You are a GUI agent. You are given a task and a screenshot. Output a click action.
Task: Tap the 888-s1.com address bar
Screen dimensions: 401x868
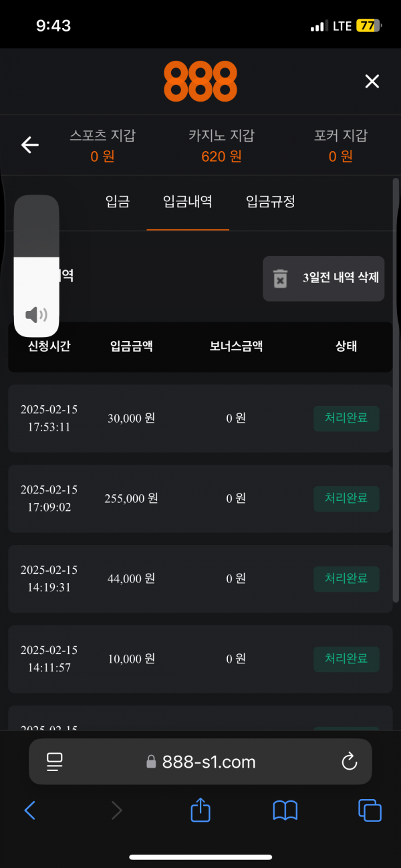[200, 761]
